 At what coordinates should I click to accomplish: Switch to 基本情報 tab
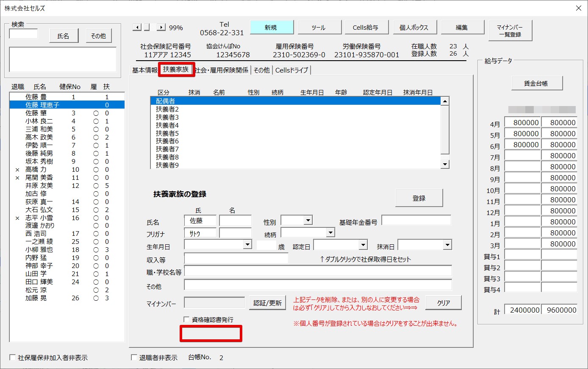(144, 70)
